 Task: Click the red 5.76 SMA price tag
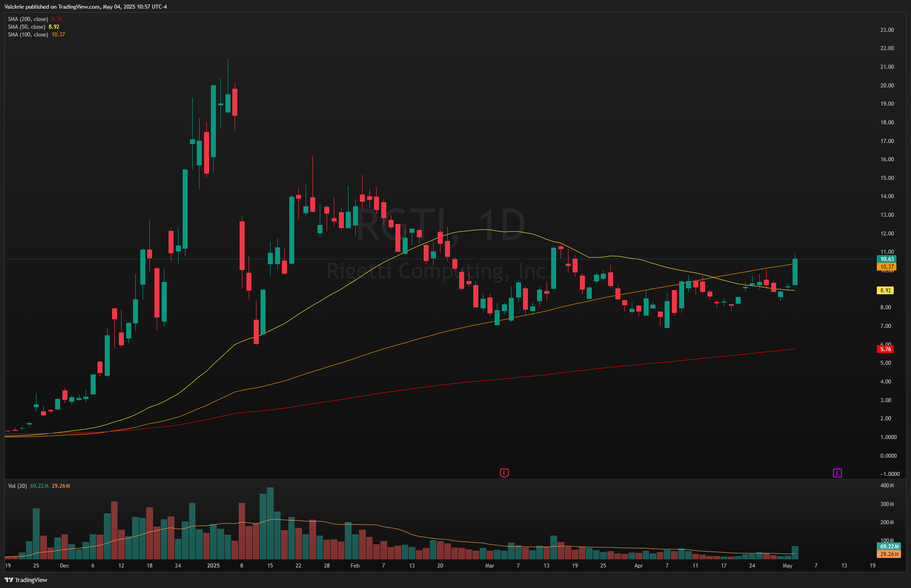point(885,349)
